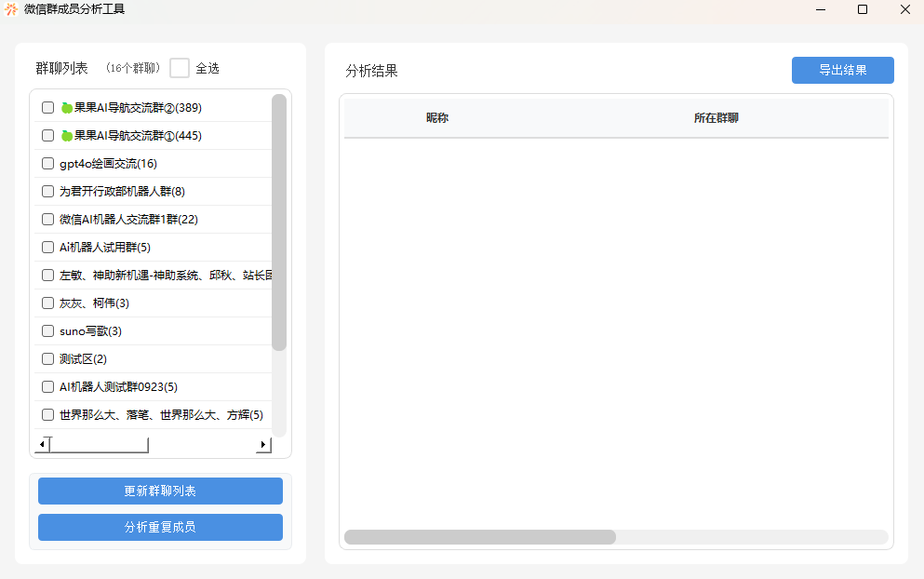
Task: Click the 导出结果 export button
Action: pyautogui.click(x=843, y=70)
